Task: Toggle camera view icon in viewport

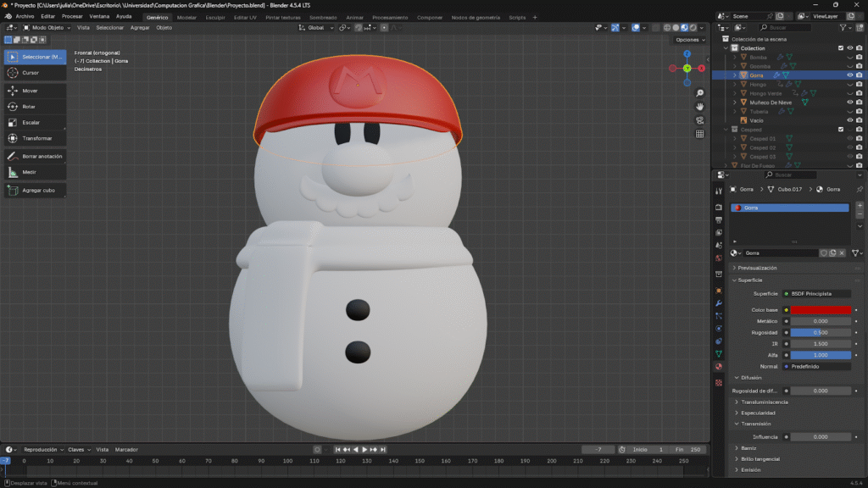Action: (699, 120)
